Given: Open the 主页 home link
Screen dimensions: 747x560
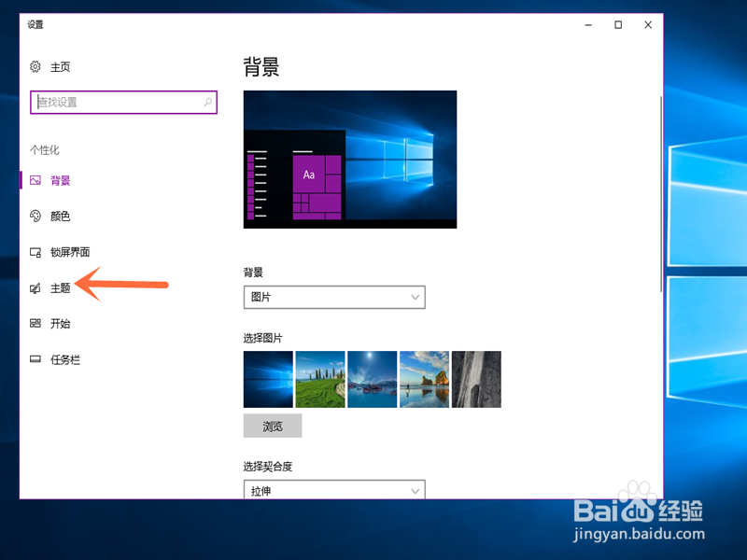Looking at the screenshot, I should 61,67.
